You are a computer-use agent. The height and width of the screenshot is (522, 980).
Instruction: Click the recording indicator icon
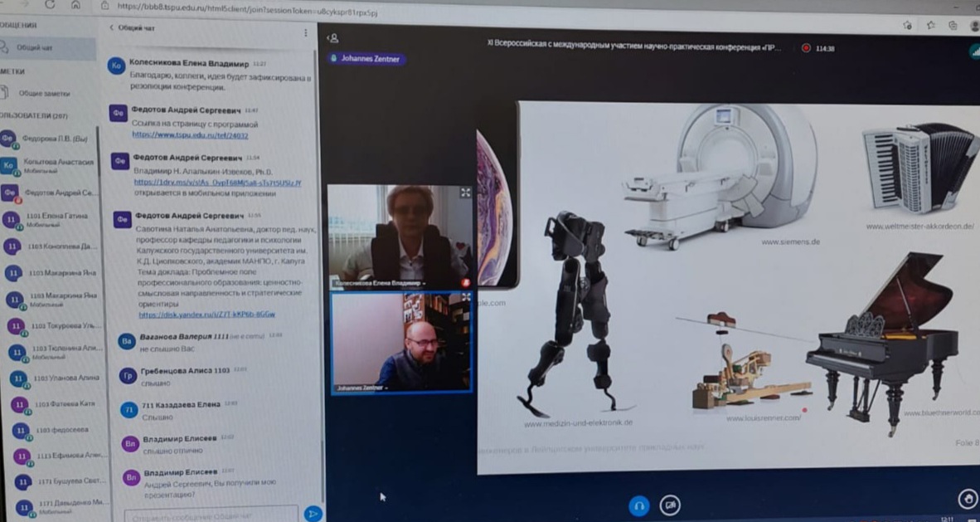(806, 48)
